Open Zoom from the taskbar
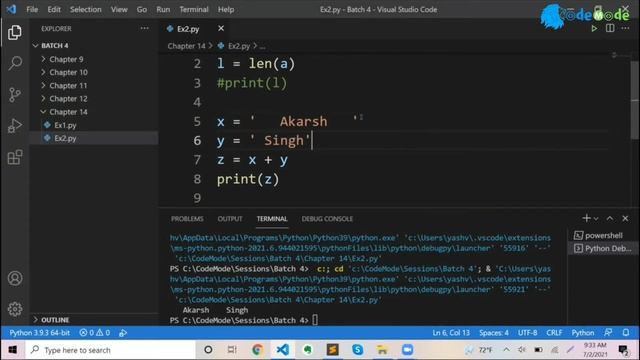This screenshot has height=360, width=640. [x=407, y=350]
